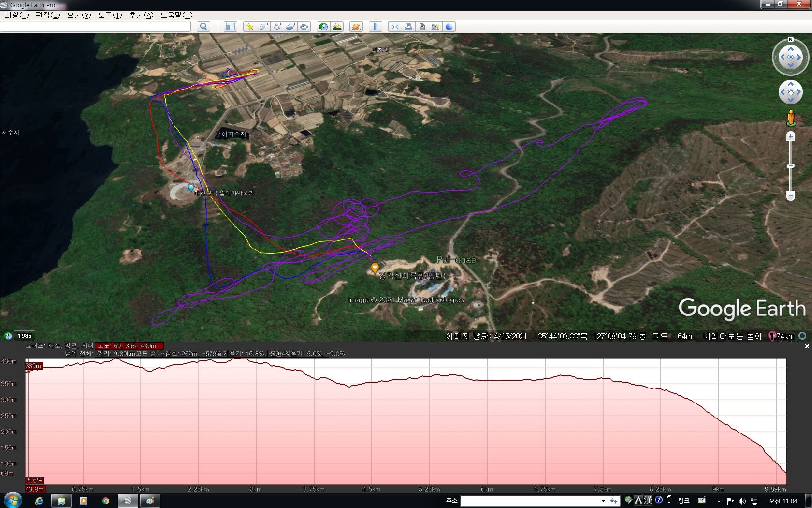This screenshot has width=812, height=508.
Task: Add a polygon using the toolbar
Action: coord(263,27)
